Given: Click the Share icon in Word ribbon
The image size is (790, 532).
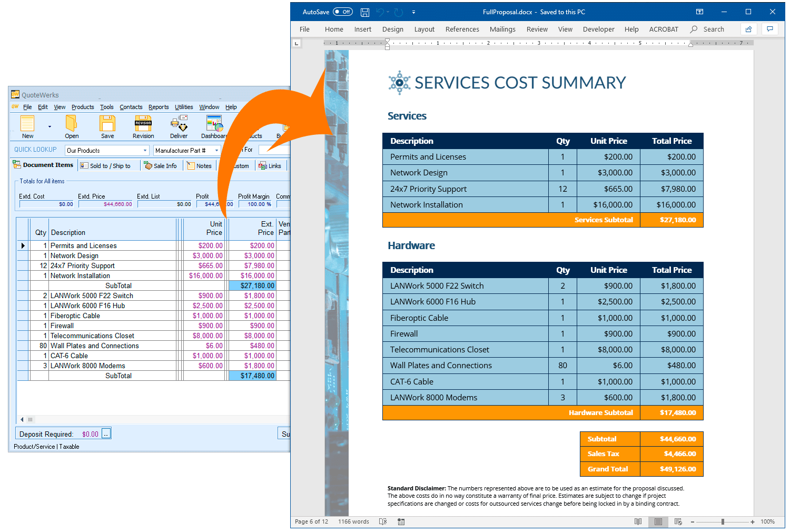Looking at the screenshot, I should [x=748, y=29].
